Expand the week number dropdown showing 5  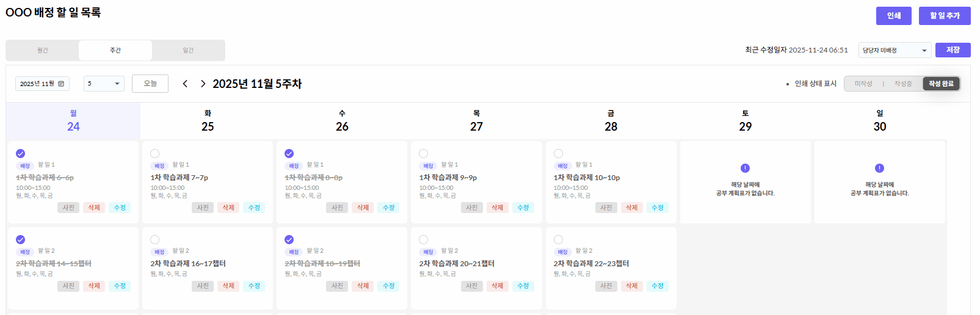pyautogui.click(x=104, y=84)
